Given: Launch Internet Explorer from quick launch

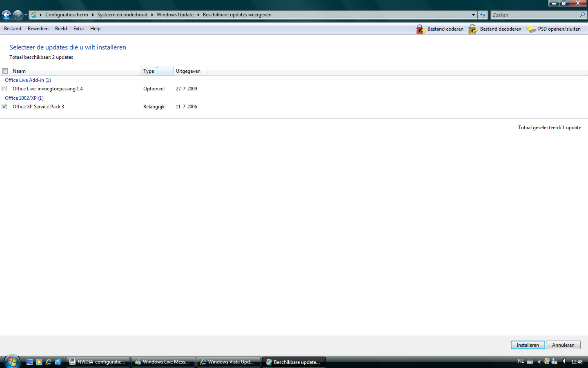Looking at the screenshot, I should (49, 362).
